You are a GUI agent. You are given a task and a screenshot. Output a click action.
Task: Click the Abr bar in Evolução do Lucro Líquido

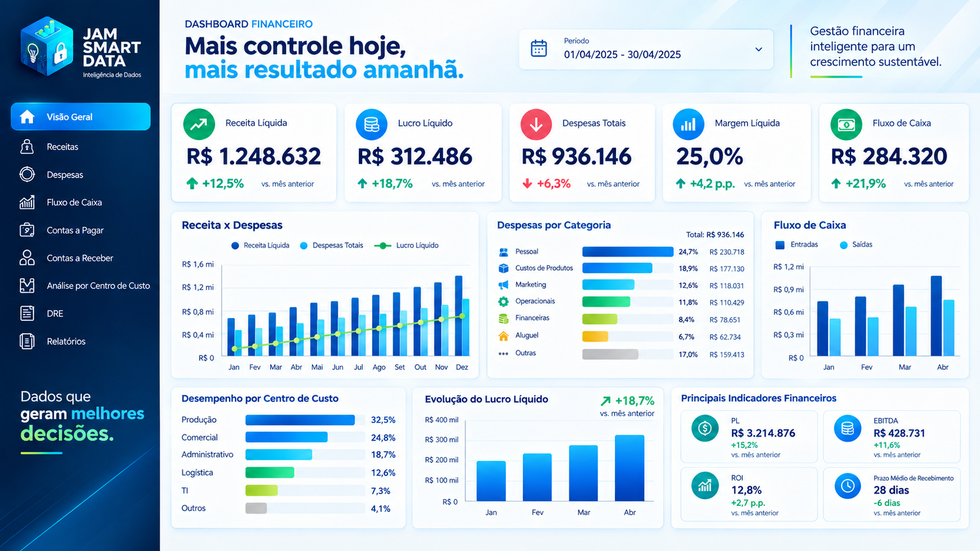(629, 468)
